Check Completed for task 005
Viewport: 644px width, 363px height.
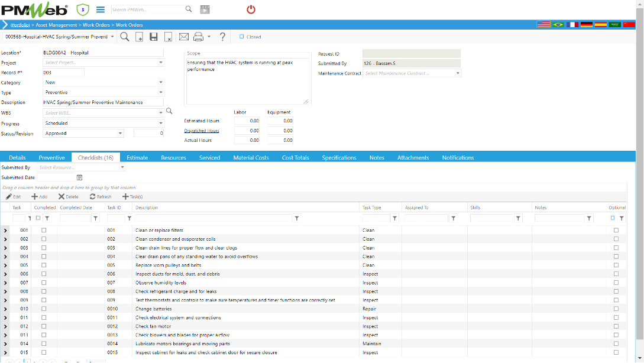(x=44, y=265)
